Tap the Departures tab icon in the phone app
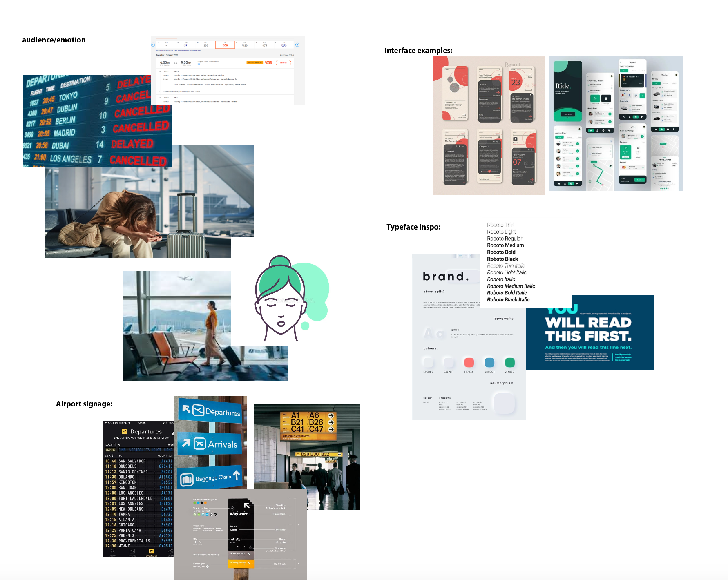 click(x=152, y=552)
